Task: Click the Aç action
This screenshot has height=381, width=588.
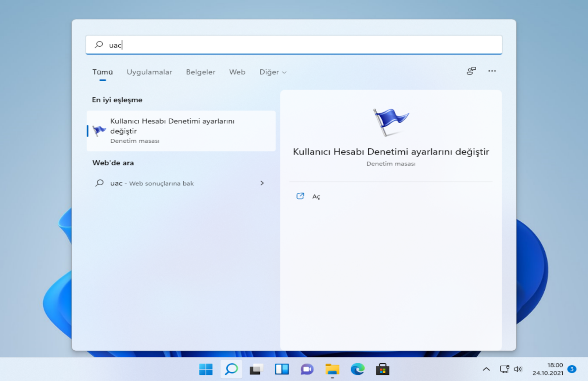Action: coord(316,197)
